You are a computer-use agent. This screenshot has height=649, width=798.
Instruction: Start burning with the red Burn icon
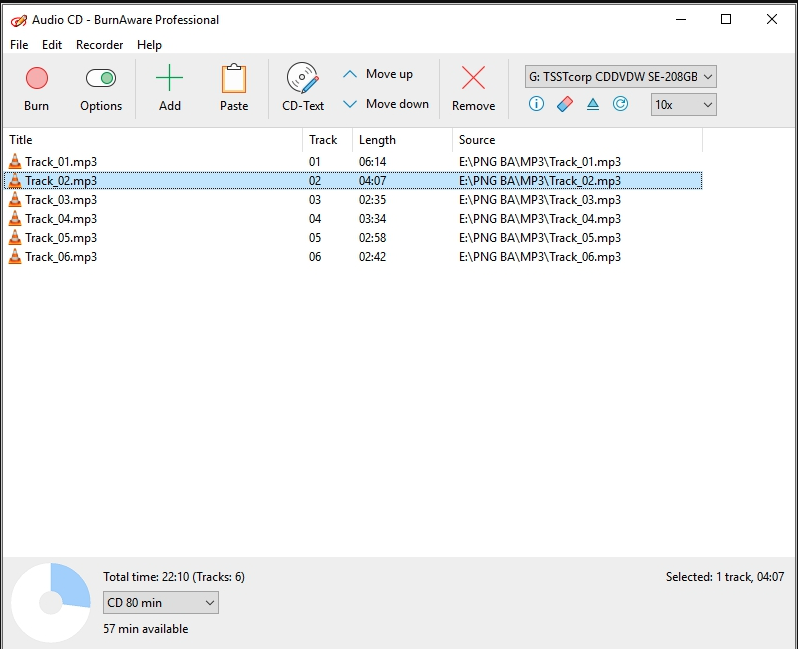37,78
